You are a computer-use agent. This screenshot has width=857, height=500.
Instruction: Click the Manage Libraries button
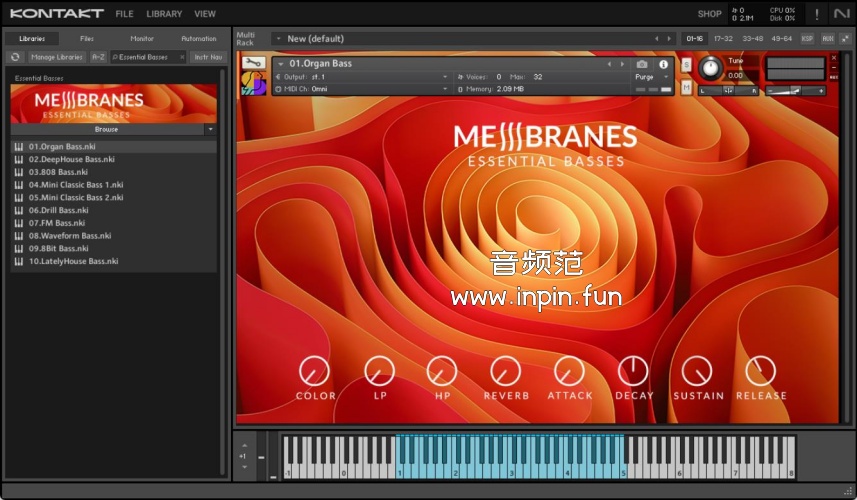click(x=56, y=57)
